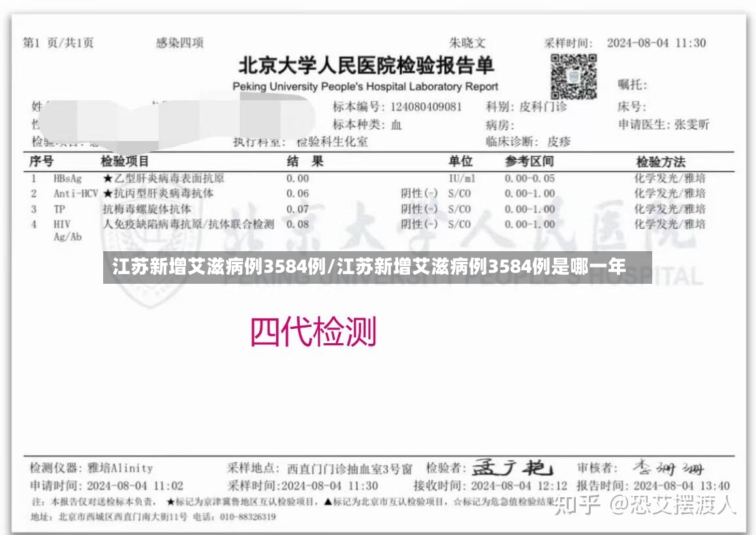Screen dimensions: 756x535
Task: Click the 参考区间 column header
Action: (x=529, y=161)
